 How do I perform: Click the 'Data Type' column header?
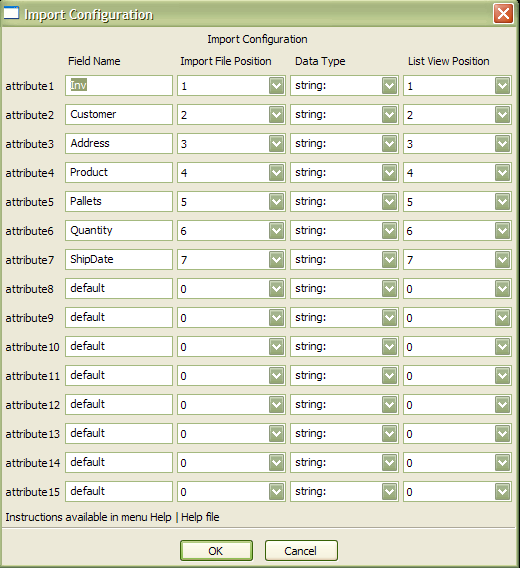(320, 61)
